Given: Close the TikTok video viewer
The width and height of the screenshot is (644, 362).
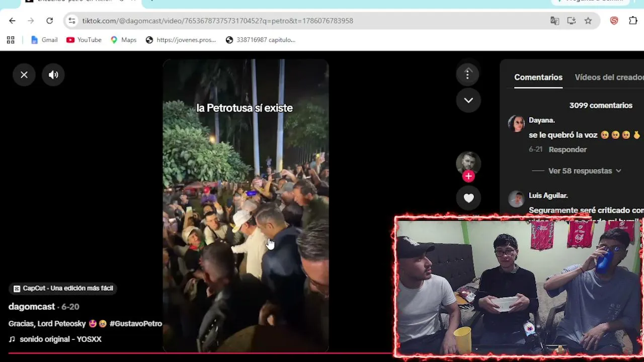Looking at the screenshot, I should pos(24,75).
